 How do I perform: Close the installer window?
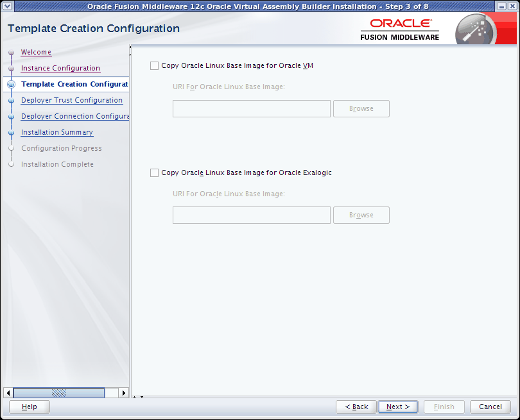click(512, 6)
